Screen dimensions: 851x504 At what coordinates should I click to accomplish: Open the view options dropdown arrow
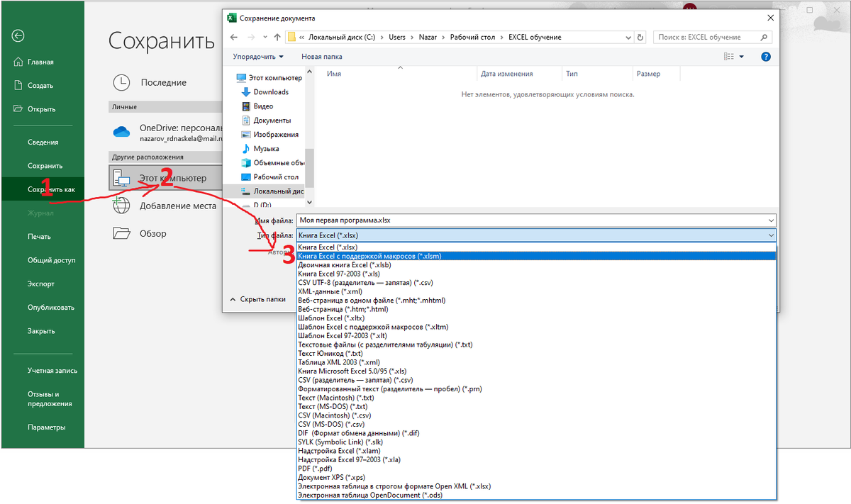742,57
